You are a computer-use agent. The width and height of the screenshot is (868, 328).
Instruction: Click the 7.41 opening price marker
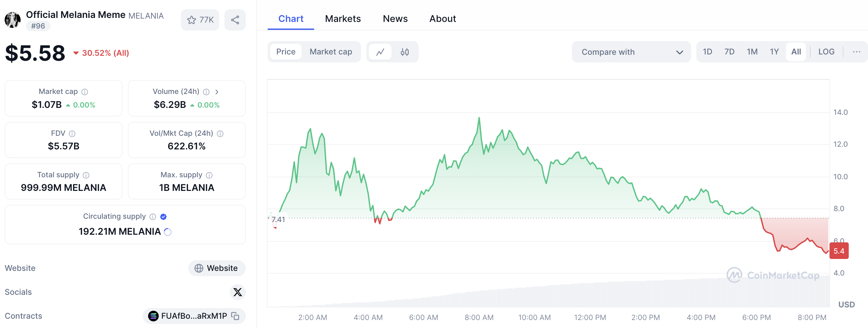point(278,219)
